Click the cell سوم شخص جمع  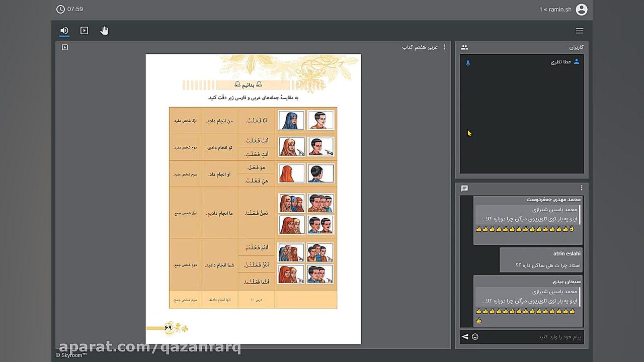pyautogui.click(x=185, y=300)
